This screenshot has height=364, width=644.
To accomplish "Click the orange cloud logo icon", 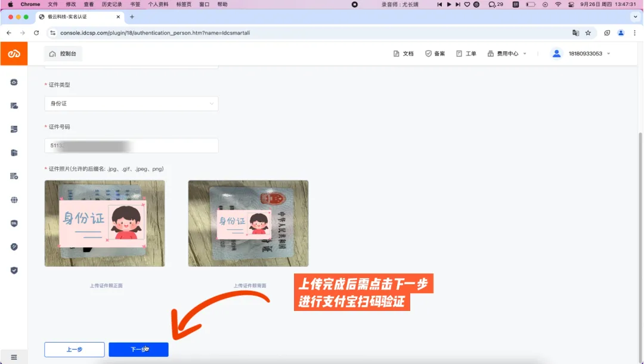I will coord(14,54).
